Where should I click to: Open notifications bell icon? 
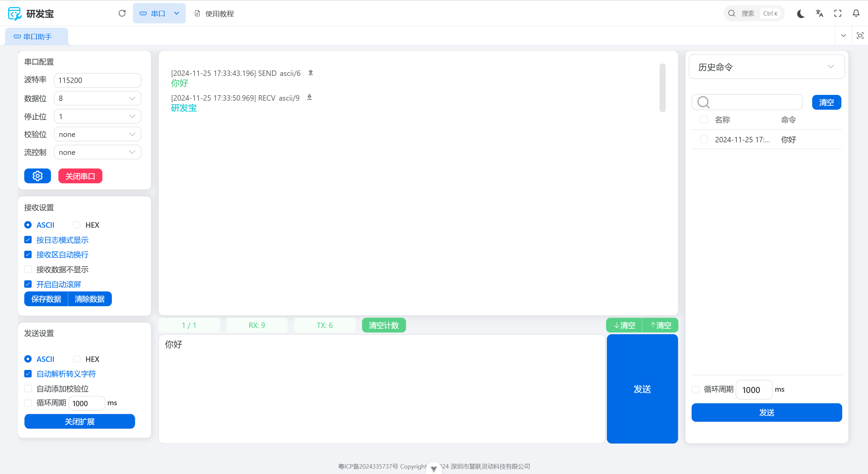[x=856, y=14]
